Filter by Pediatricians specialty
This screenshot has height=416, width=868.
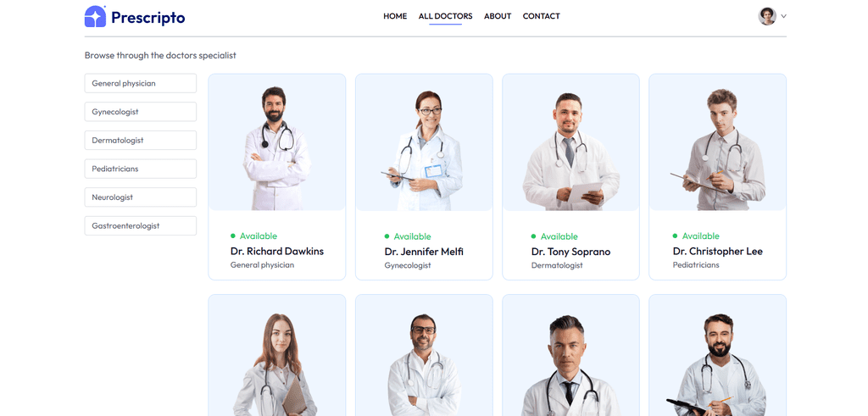141,169
